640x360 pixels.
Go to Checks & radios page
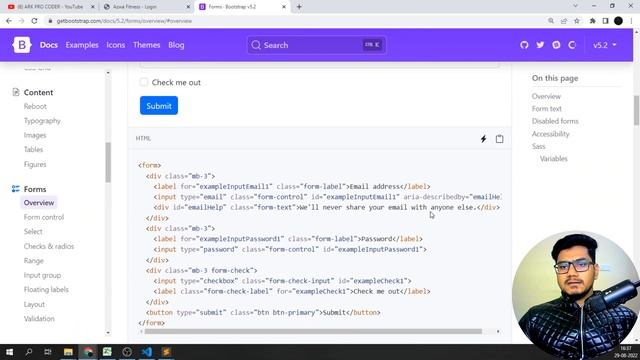[49, 246]
